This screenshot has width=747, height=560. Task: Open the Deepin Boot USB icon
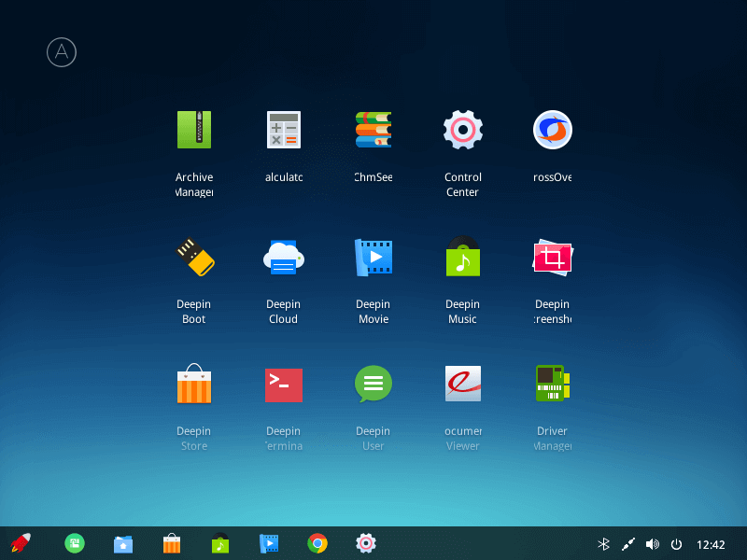tap(194, 257)
